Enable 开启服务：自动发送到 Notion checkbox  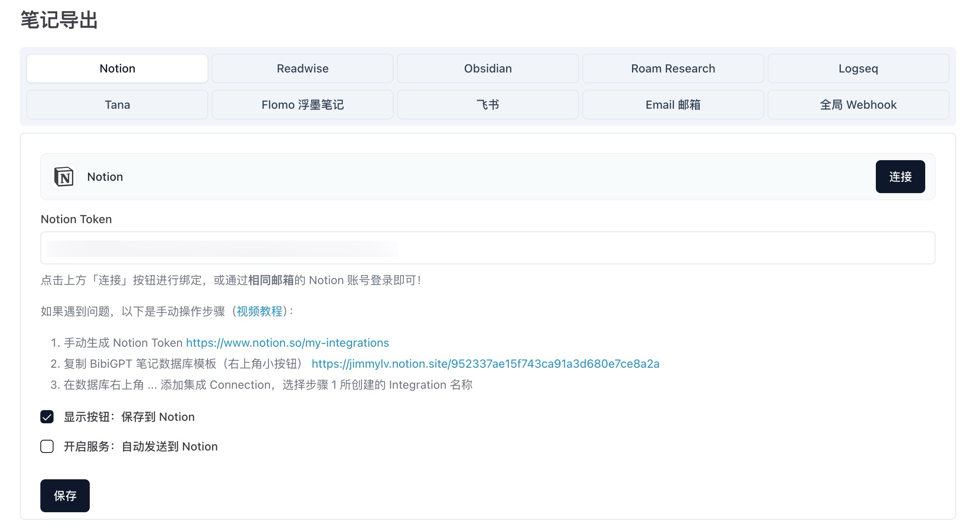tap(47, 446)
